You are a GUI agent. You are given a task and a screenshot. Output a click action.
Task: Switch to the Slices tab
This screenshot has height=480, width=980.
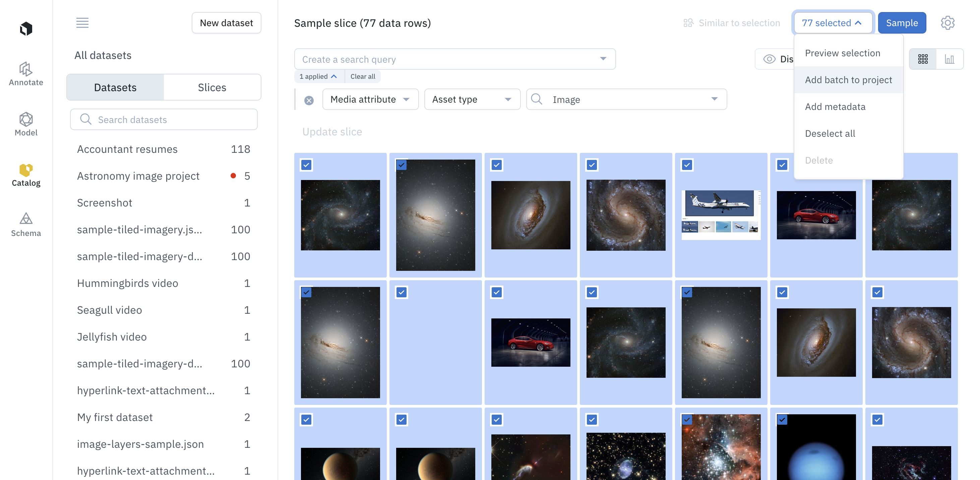212,87
